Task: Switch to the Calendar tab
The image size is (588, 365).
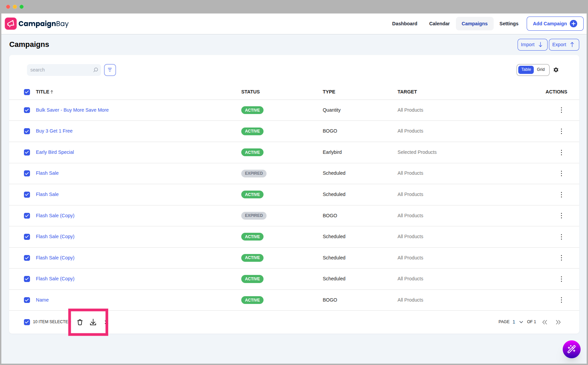Action: [x=439, y=24]
